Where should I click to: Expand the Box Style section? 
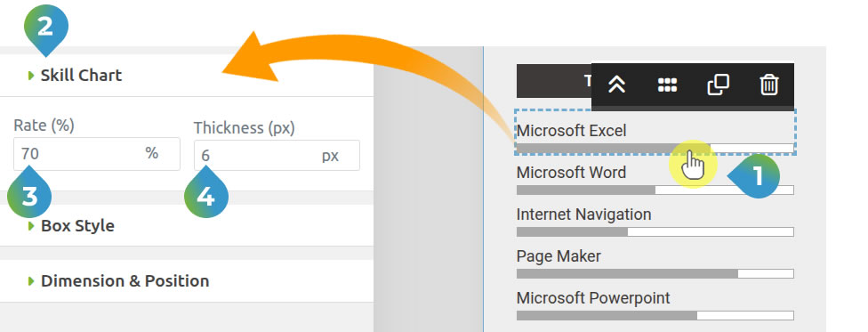pyautogui.click(x=187, y=225)
